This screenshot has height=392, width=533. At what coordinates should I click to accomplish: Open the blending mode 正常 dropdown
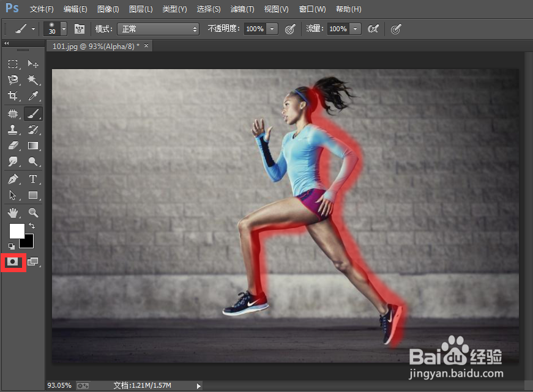[158, 29]
